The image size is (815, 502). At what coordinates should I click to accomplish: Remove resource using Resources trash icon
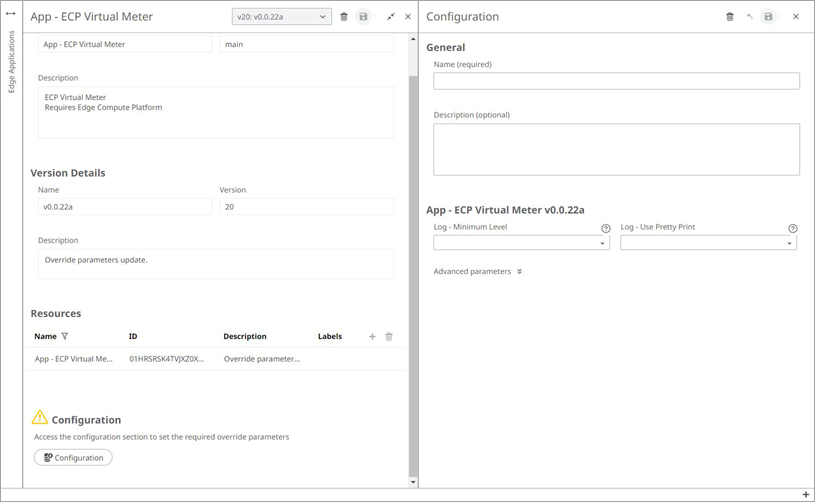[389, 337]
